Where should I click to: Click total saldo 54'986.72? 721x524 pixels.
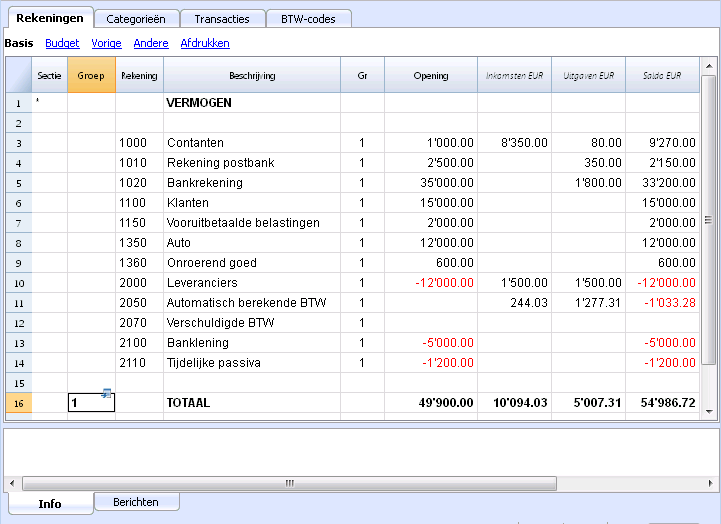662,403
